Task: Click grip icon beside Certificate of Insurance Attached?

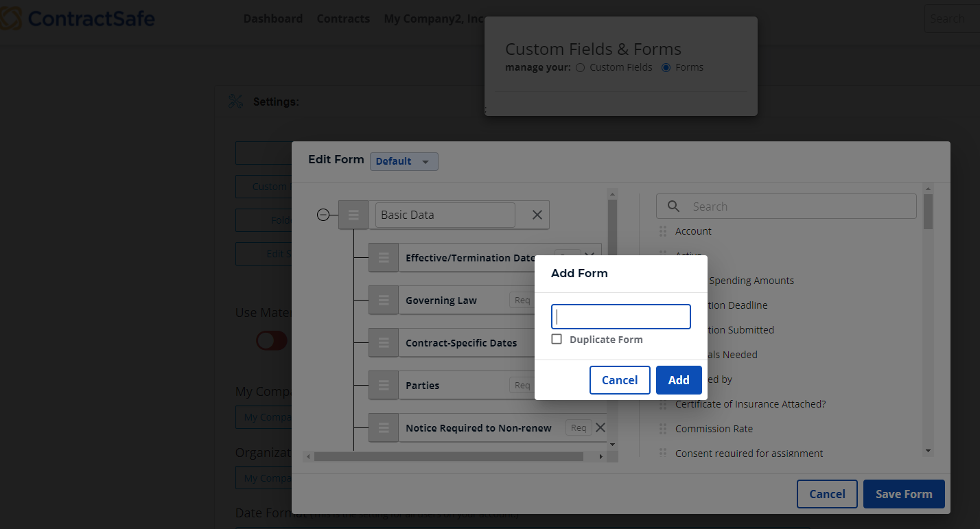Action: click(663, 404)
